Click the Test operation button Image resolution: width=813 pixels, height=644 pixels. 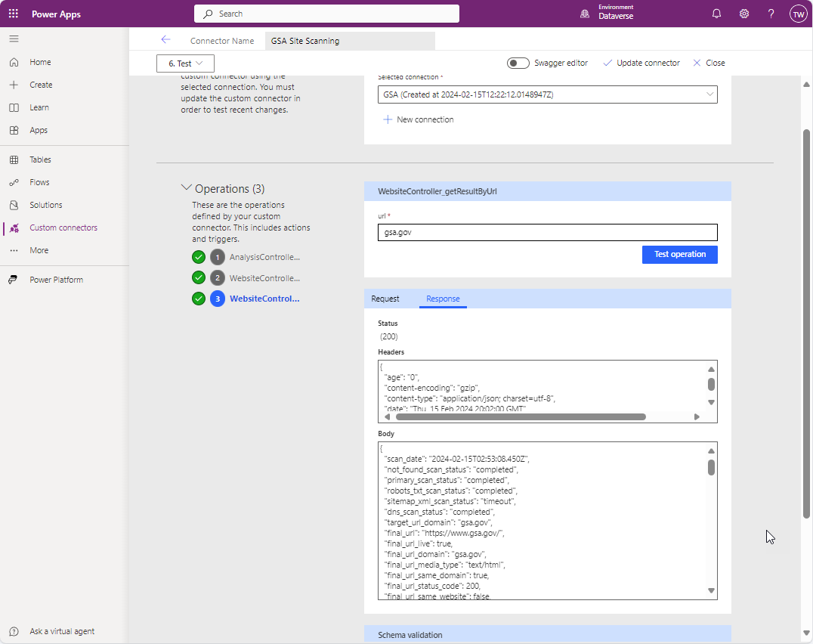click(x=680, y=255)
